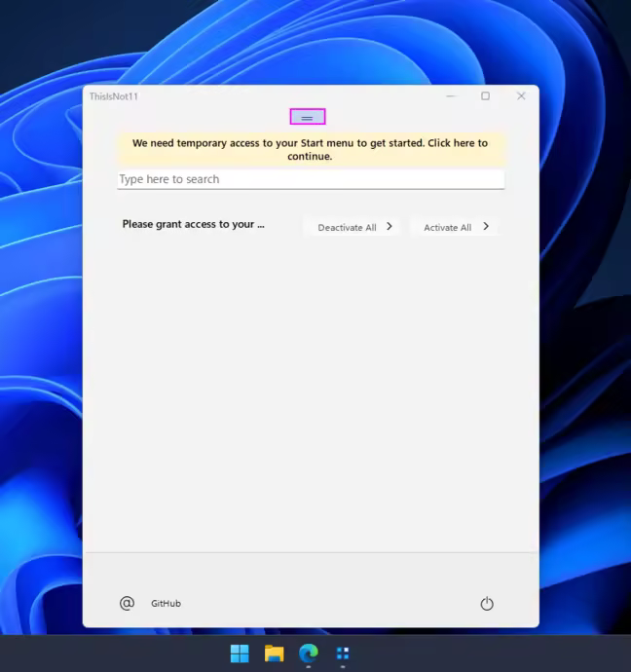631x672 pixels.
Task: Open the Windows Start menu from taskbar
Action: [x=240, y=653]
